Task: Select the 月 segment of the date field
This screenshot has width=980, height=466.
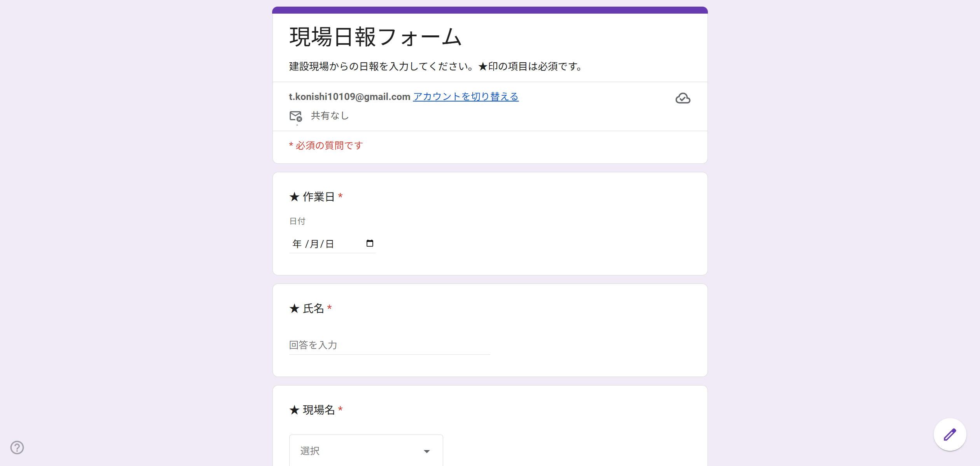Action: point(314,244)
